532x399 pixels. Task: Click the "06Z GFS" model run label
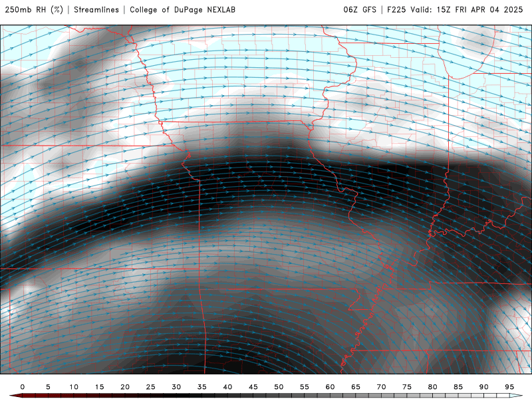(360, 10)
